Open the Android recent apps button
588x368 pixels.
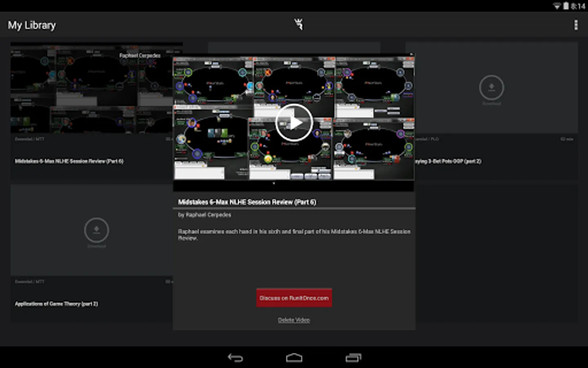[353, 358]
